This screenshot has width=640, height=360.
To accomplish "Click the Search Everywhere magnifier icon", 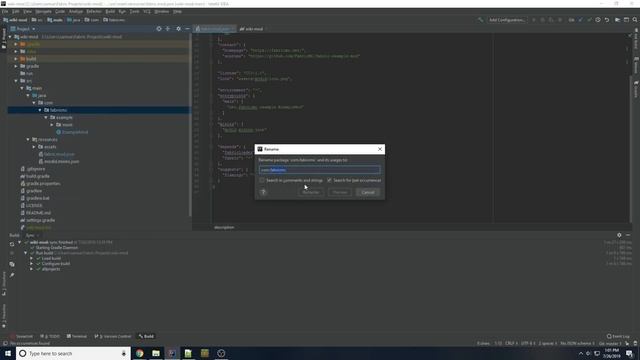I will (635, 20).
